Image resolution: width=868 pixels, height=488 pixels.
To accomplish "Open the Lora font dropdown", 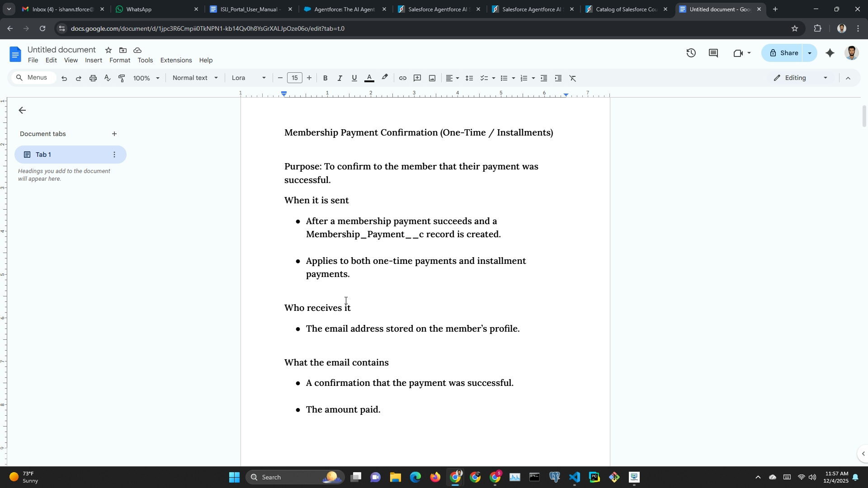I will tap(249, 78).
